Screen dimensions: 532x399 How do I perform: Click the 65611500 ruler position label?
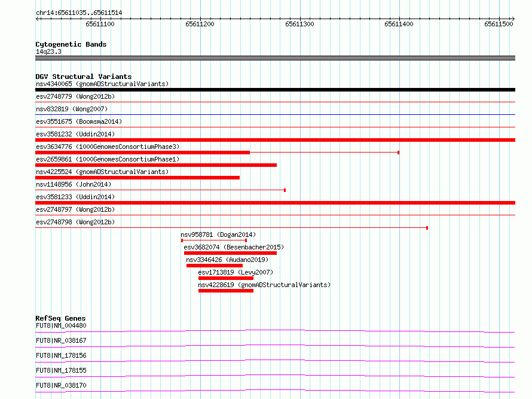499,24
